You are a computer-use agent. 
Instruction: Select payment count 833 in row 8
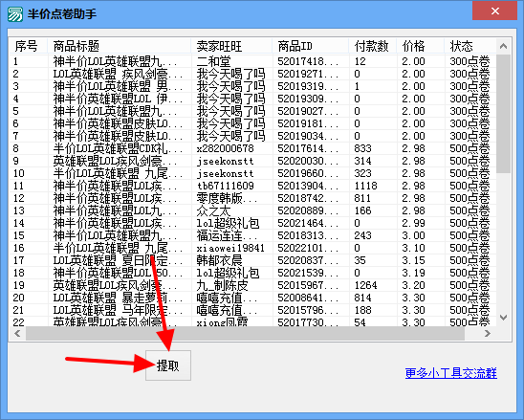363,148
